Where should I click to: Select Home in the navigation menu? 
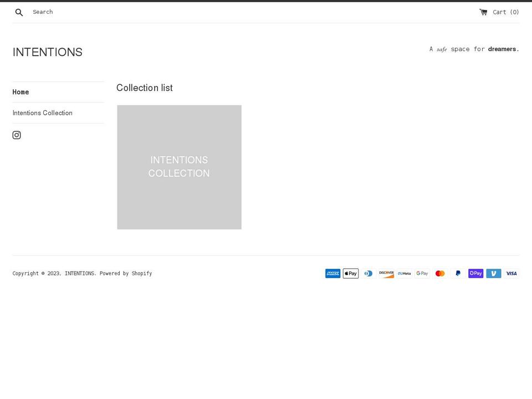[x=21, y=92]
